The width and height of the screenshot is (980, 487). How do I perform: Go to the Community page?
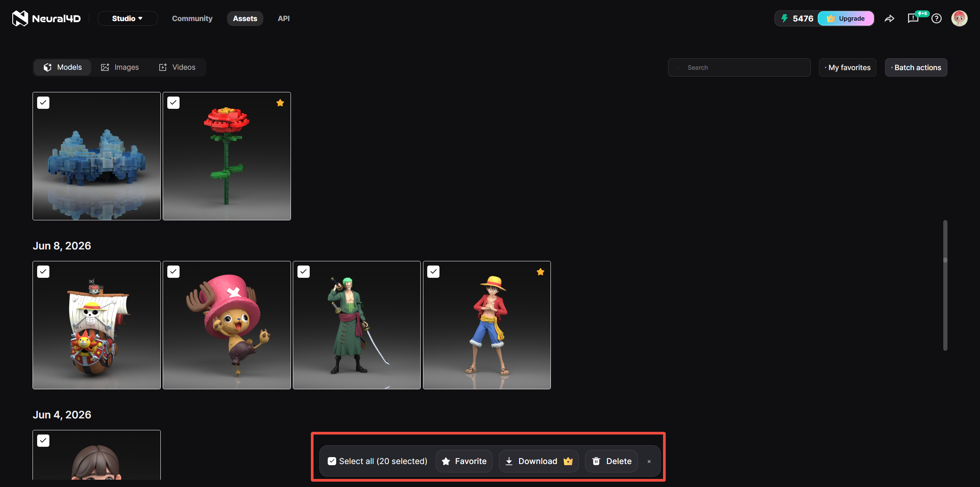(x=192, y=18)
